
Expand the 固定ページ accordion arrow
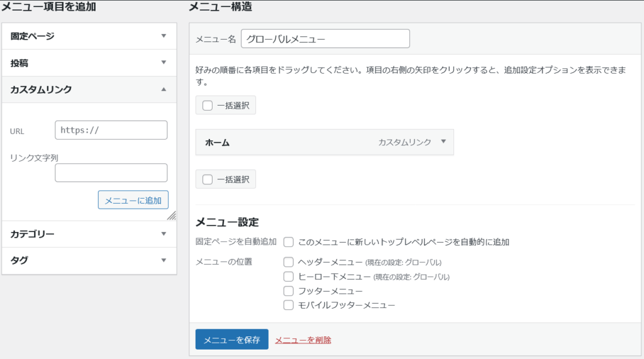coord(164,36)
